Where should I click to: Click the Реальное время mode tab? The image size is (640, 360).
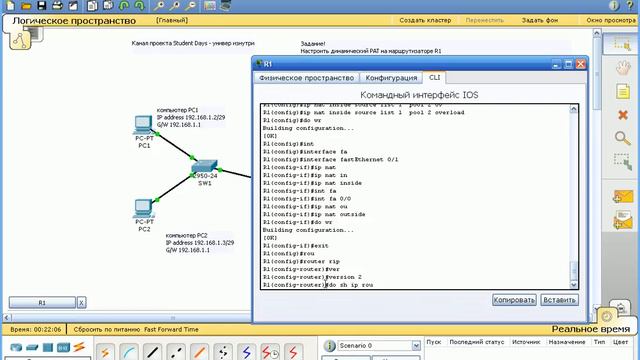pyautogui.click(x=590, y=329)
